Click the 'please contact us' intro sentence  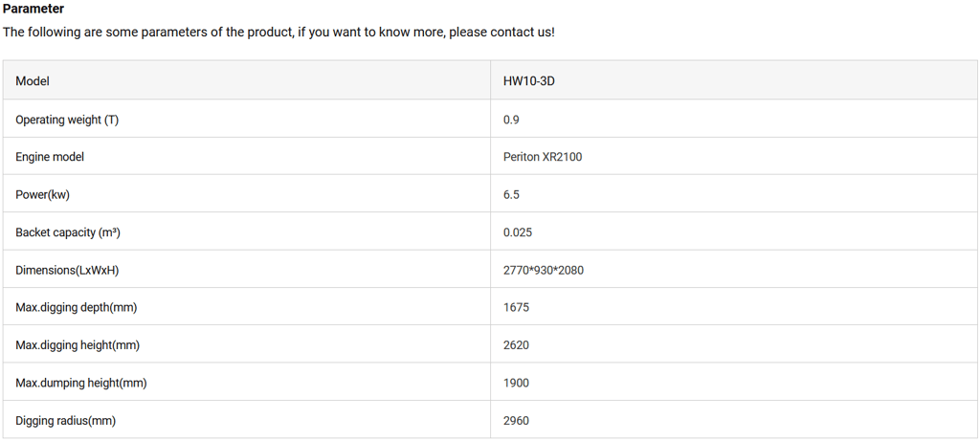click(x=278, y=32)
